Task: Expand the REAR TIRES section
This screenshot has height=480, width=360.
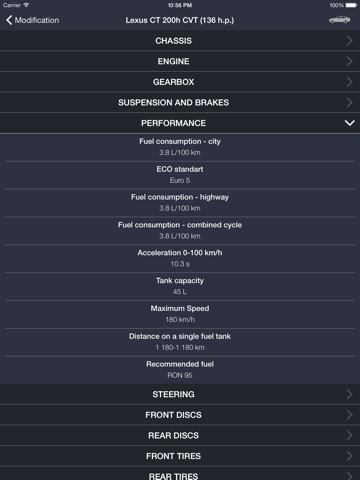Action: [180, 475]
